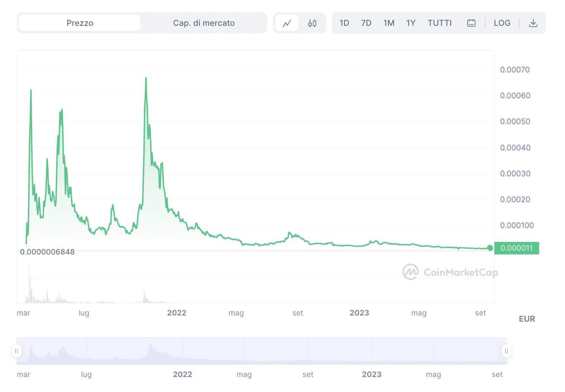Open the date range calendar picker

(x=471, y=23)
